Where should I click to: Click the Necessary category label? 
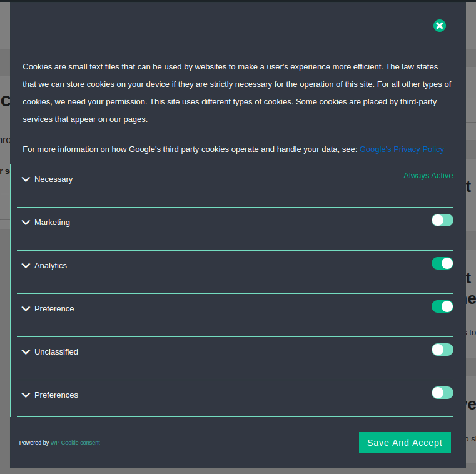(54, 179)
